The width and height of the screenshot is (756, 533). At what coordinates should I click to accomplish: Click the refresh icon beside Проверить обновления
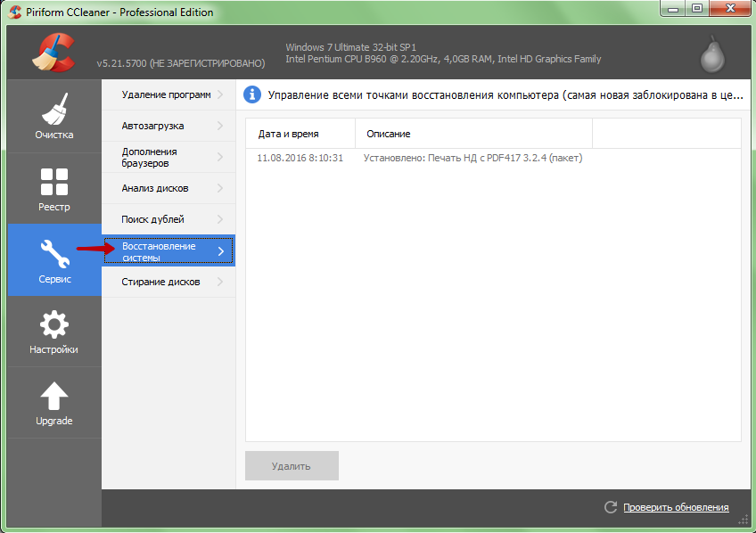coord(611,507)
